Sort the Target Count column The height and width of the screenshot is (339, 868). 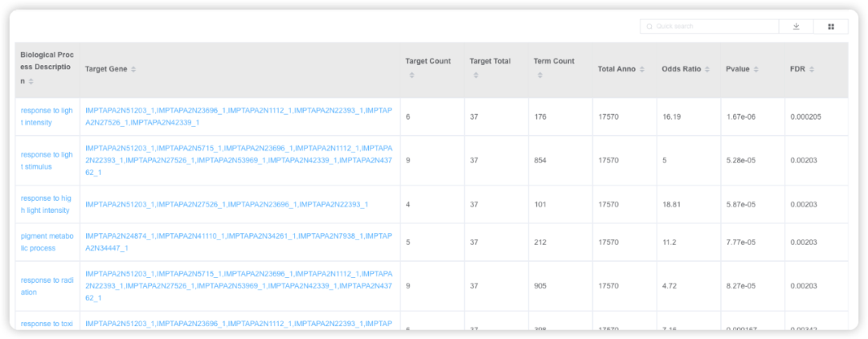411,76
